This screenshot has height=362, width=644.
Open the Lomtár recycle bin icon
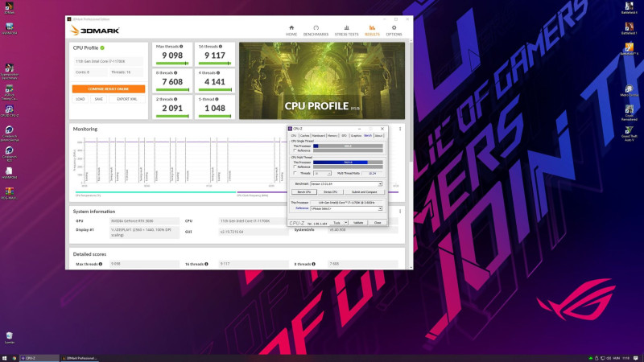9,338
